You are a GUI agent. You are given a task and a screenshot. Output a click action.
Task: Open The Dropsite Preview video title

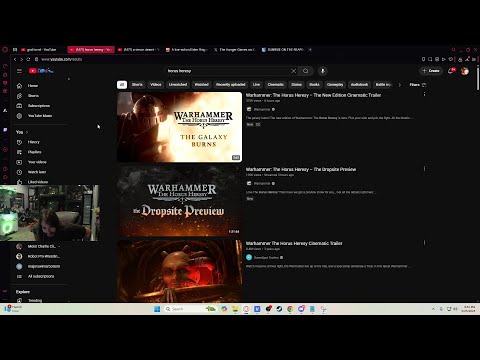click(301, 169)
